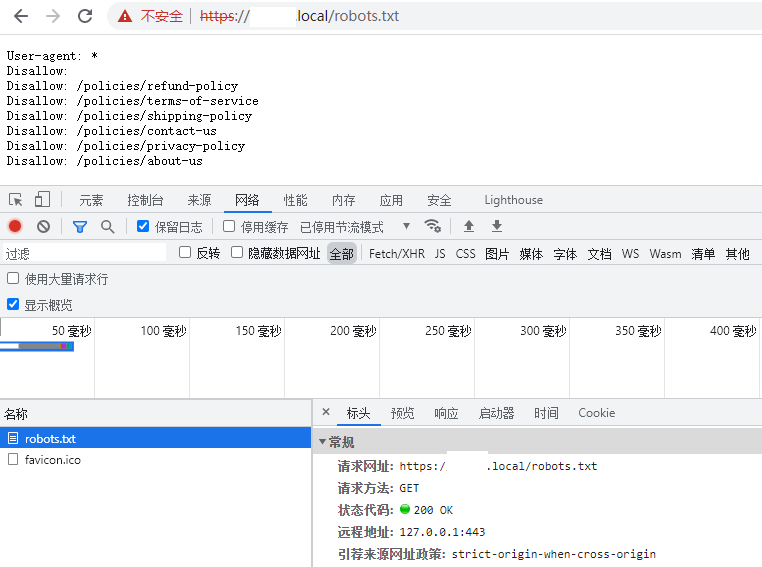The width and height of the screenshot is (762, 567).
Task: Open the 响应 tab in request details
Action: (x=446, y=413)
